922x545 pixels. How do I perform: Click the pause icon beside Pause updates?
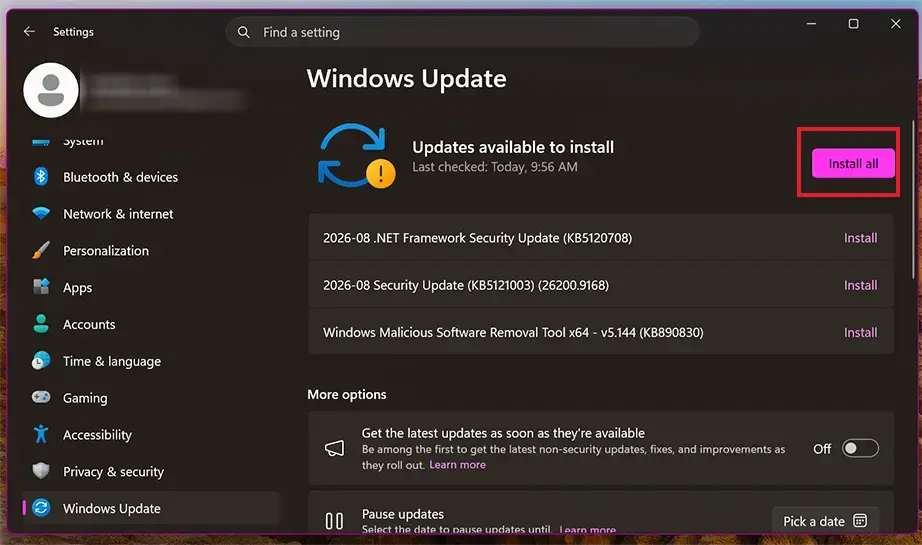coord(334,521)
